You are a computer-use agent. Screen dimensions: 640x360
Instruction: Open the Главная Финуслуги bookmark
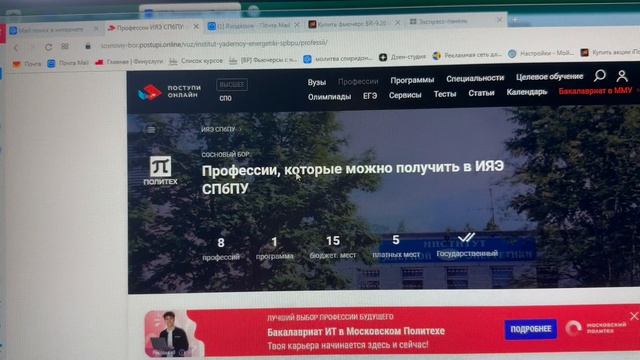point(129,62)
